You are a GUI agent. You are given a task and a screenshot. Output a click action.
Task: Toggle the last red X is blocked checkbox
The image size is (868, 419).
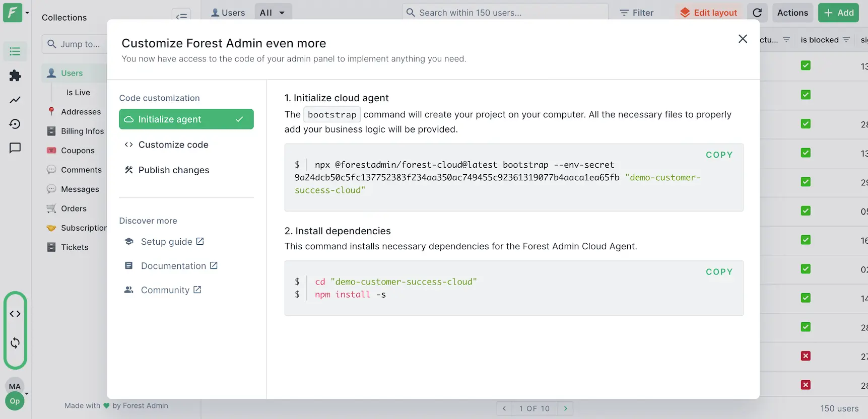click(806, 385)
